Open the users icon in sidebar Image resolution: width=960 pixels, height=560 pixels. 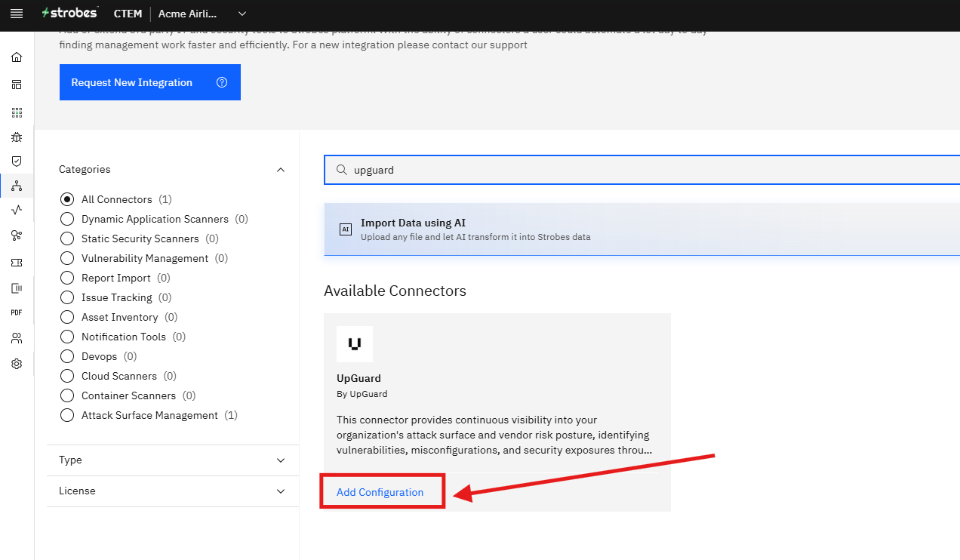tap(17, 338)
